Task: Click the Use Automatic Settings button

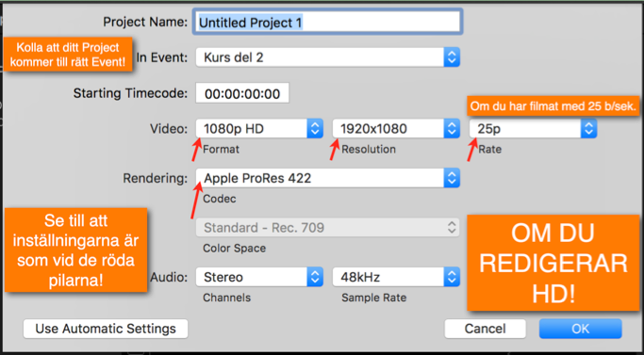Action: [x=106, y=329]
